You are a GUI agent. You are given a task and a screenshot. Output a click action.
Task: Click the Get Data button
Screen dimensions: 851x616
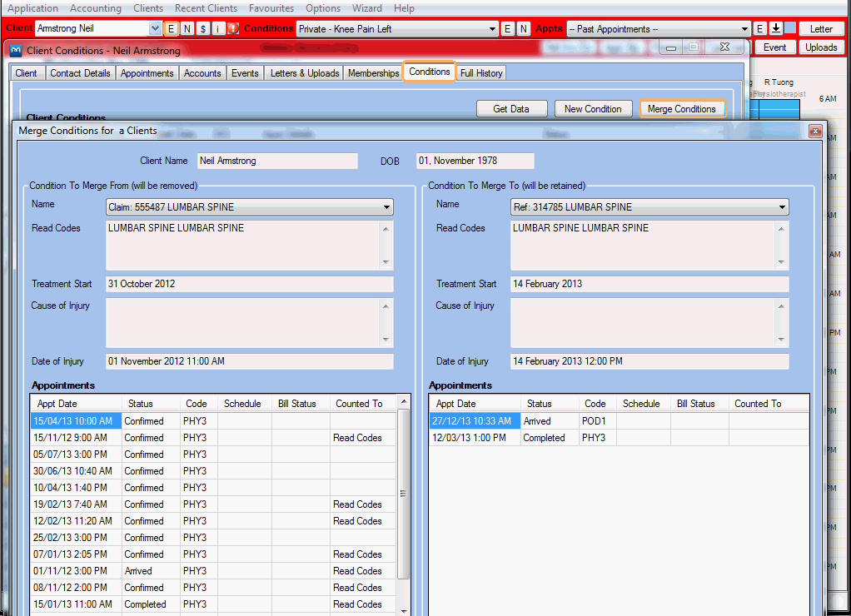coord(511,109)
